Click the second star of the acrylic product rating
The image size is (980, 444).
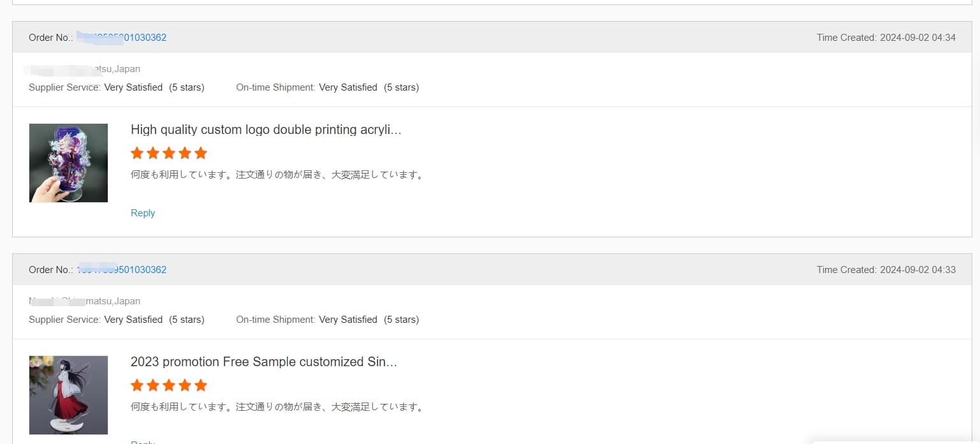click(153, 153)
